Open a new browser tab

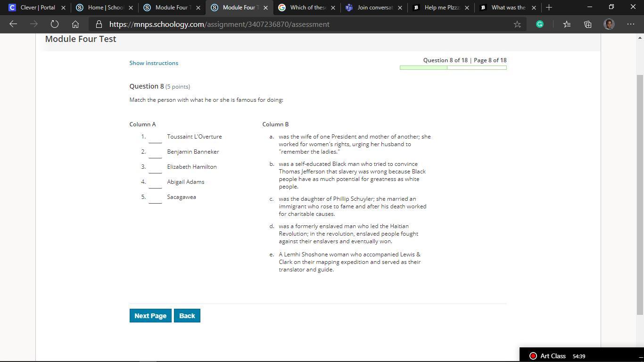click(x=549, y=8)
